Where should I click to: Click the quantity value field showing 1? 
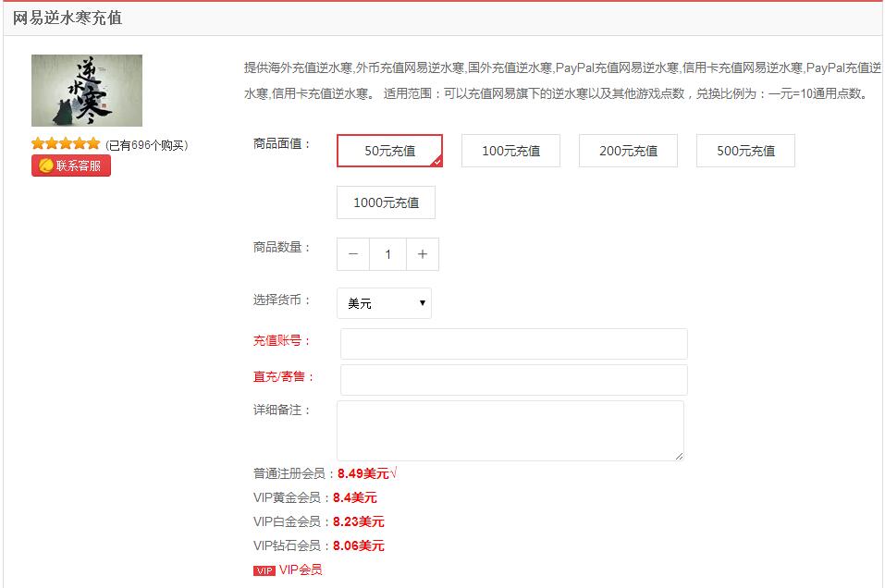[387, 254]
